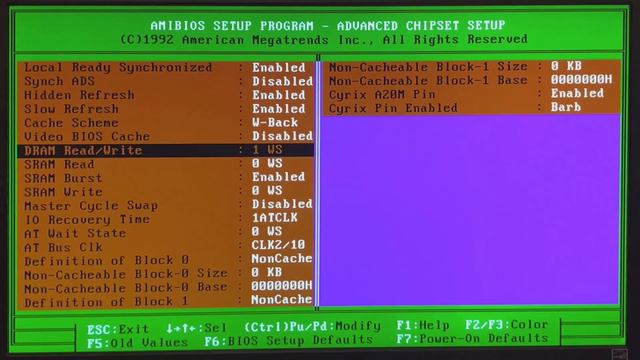Screen dimensions: 640x360
Task: Click the W-Back value for Cache Scheme
Action: point(275,123)
